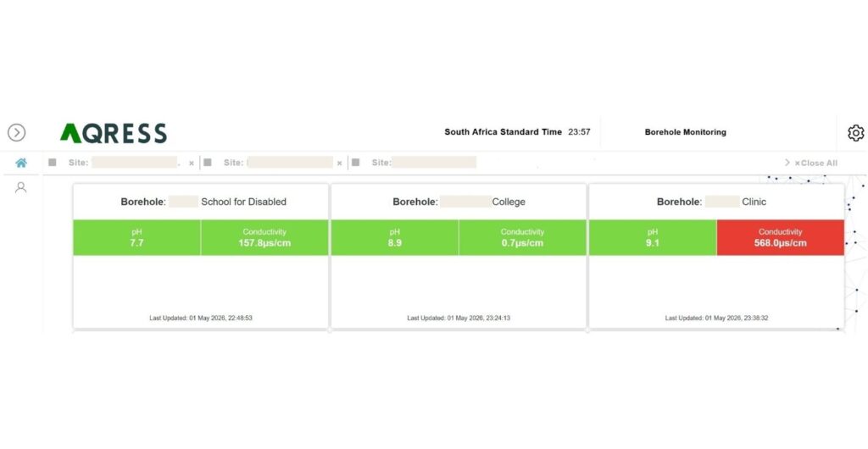Select the pH 8.9 tile
868x449 pixels.
(x=395, y=238)
